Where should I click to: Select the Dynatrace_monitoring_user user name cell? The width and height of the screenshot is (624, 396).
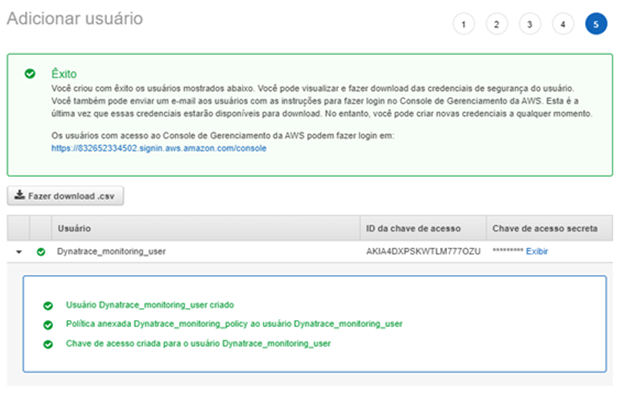click(x=111, y=252)
